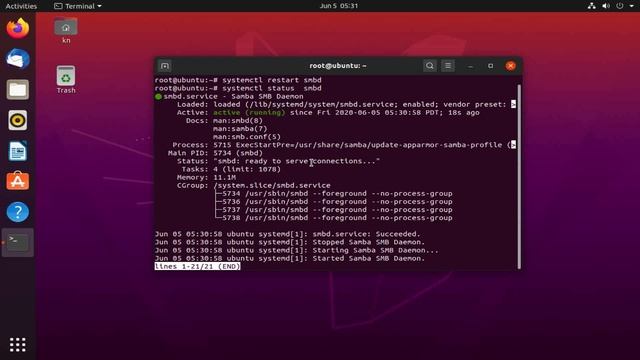Screen dimensions: 640x360
Task: Show Applications grid button
Action: [x=18, y=344]
